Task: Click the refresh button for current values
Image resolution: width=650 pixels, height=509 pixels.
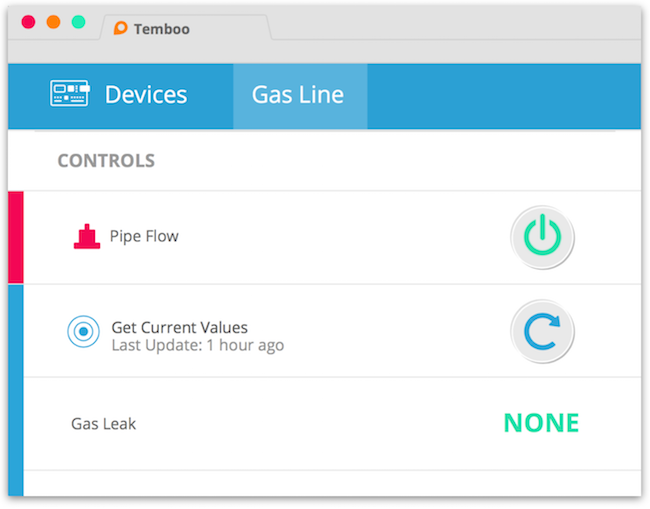Action: pyautogui.click(x=542, y=331)
